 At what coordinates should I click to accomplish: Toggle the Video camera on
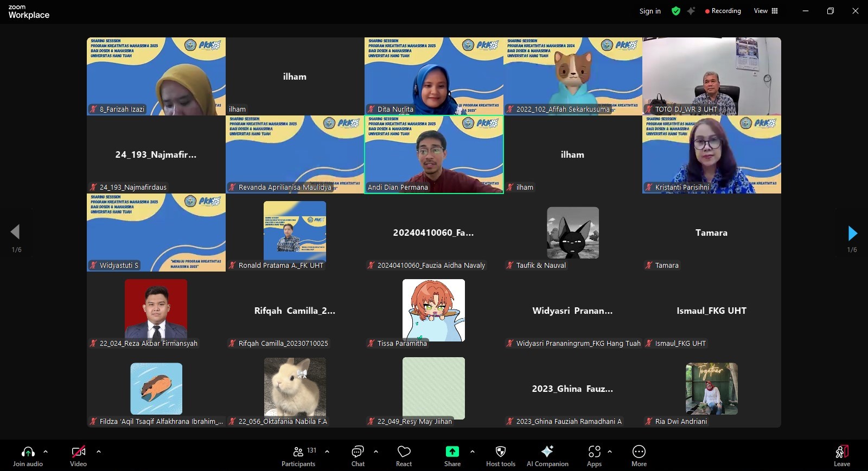click(x=78, y=456)
